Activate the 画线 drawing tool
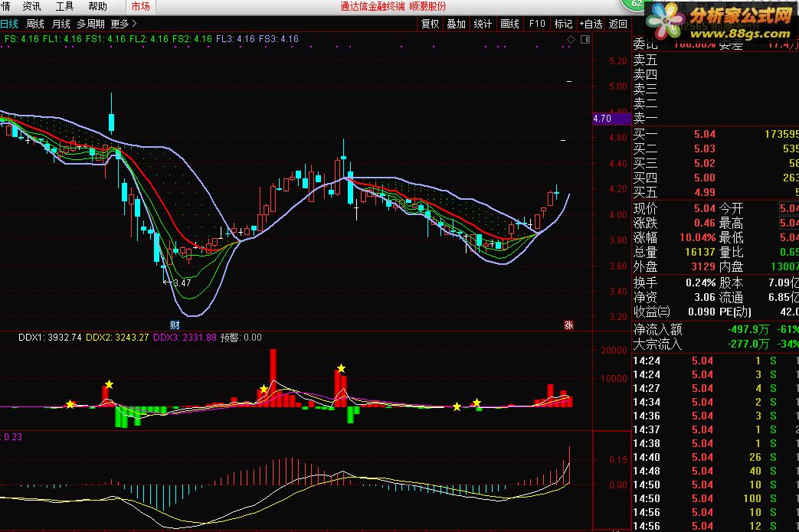 point(509,24)
